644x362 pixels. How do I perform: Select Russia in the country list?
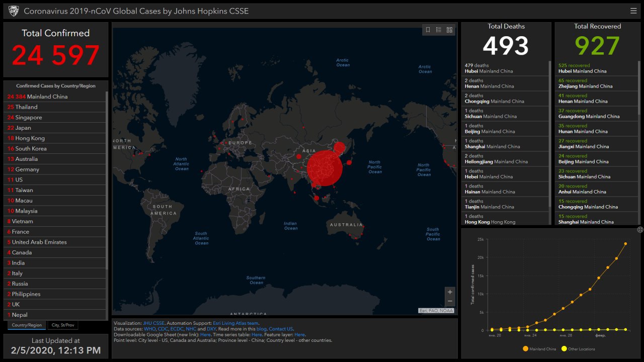[x=55, y=284]
